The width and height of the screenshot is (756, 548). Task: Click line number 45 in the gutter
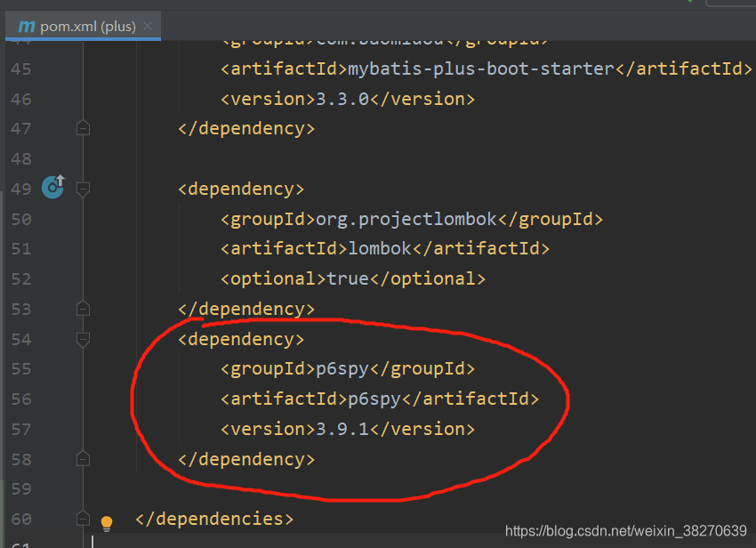21,68
